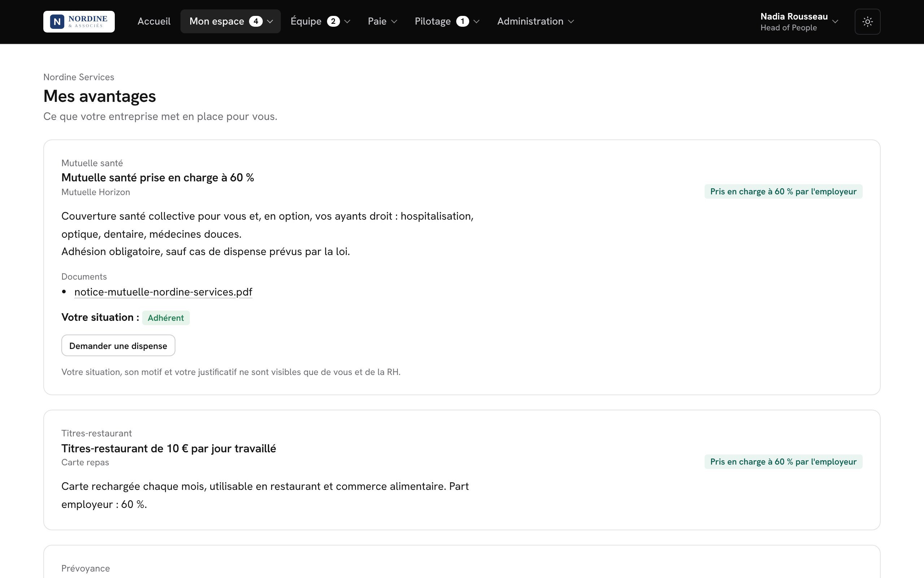Click the Titres-restaurant 60 % employer badge

coord(783,462)
